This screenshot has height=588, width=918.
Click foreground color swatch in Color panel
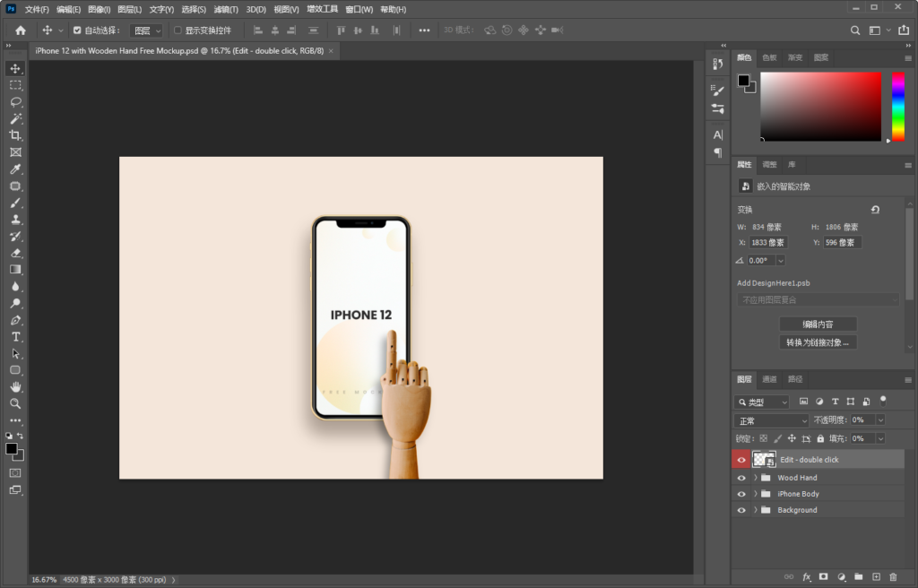743,81
